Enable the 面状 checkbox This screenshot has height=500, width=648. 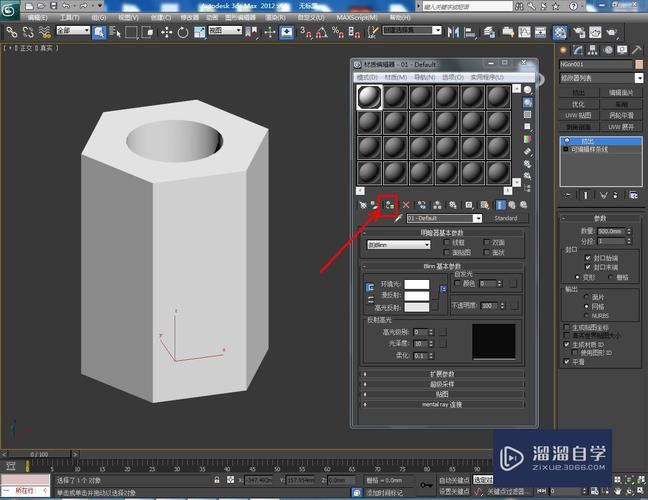tap(486, 252)
